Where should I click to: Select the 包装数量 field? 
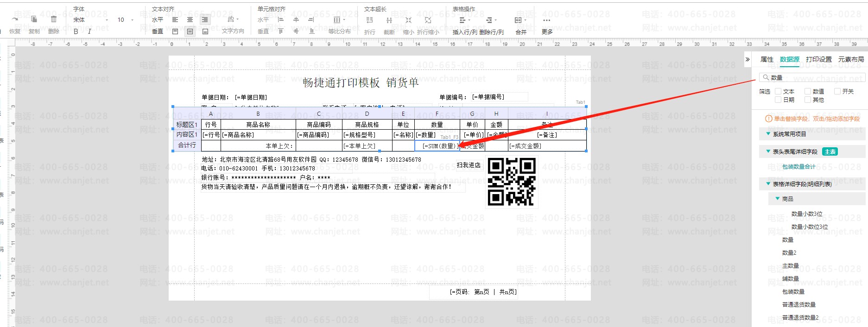[x=793, y=292]
